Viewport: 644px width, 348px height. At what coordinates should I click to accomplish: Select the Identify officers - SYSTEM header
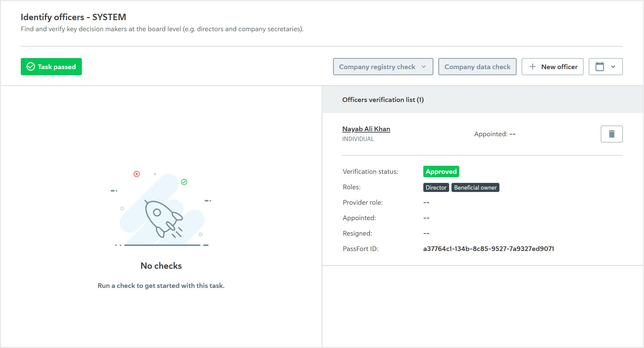point(73,17)
